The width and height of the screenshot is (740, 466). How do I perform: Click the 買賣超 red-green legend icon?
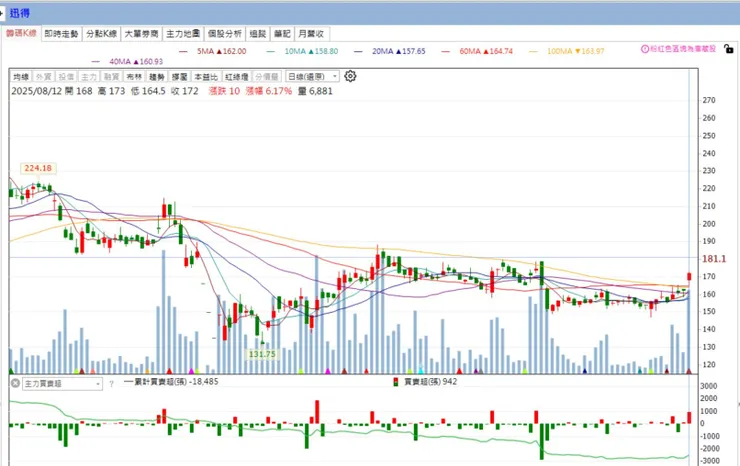[395, 381]
